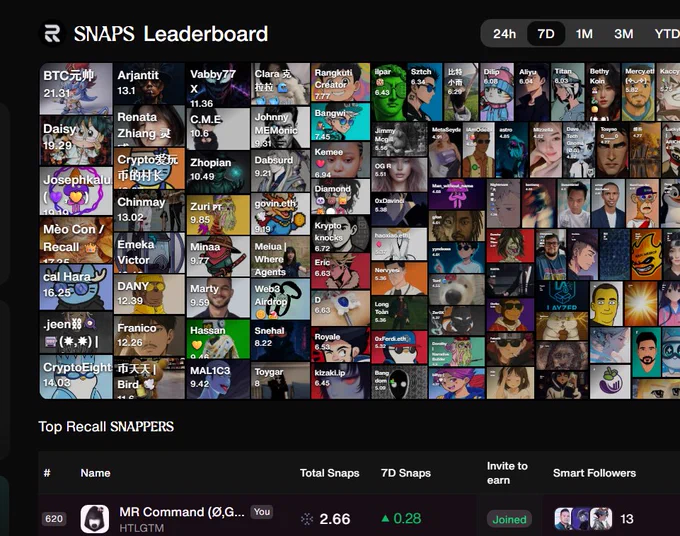
Task: Click the Invite to earn column header
Action: [507, 473]
